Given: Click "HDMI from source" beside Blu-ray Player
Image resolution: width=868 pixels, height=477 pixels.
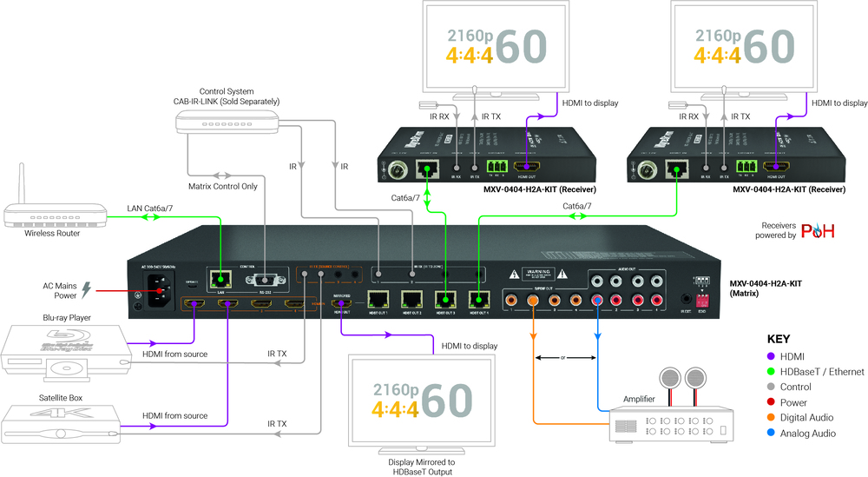Looking at the screenshot, I should coord(175,354).
